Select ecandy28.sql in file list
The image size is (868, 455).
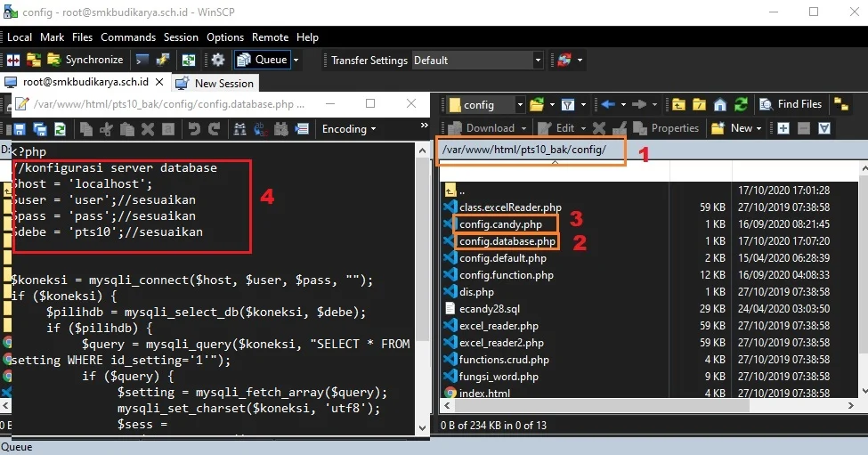click(490, 309)
